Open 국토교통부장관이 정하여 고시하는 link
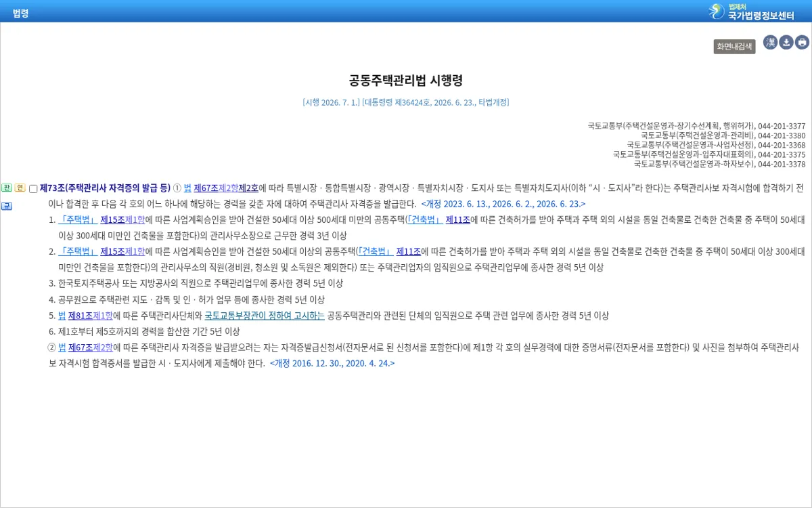Screen dimensions: 812x508 click(265, 315)
